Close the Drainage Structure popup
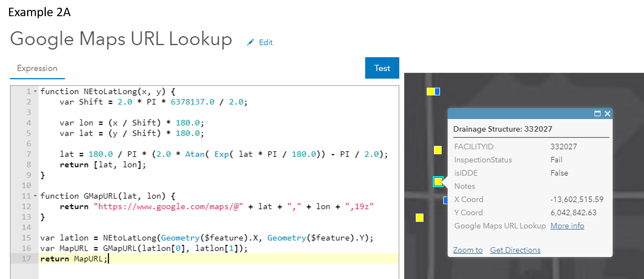 pos(607,114)
